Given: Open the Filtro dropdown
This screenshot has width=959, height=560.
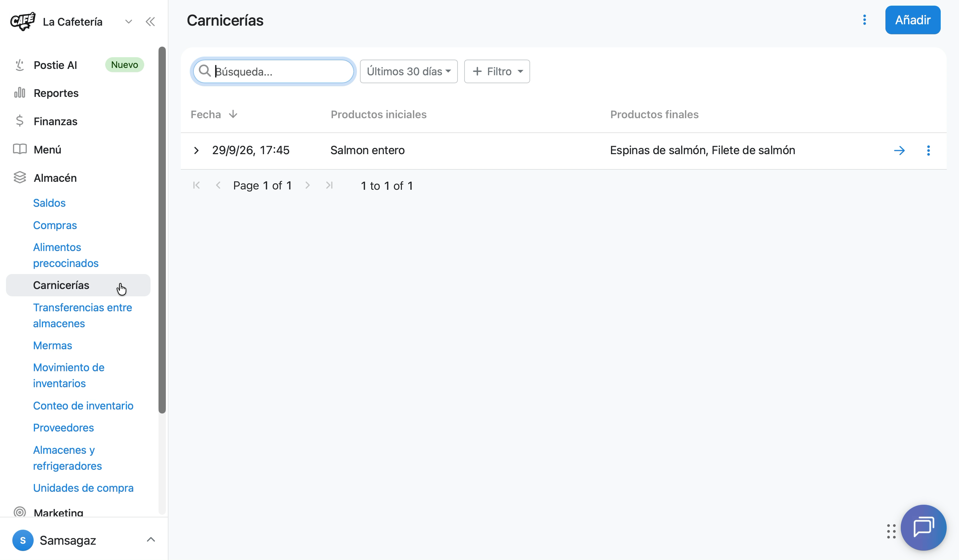Looking at the screenshot, I should (496, 71).
